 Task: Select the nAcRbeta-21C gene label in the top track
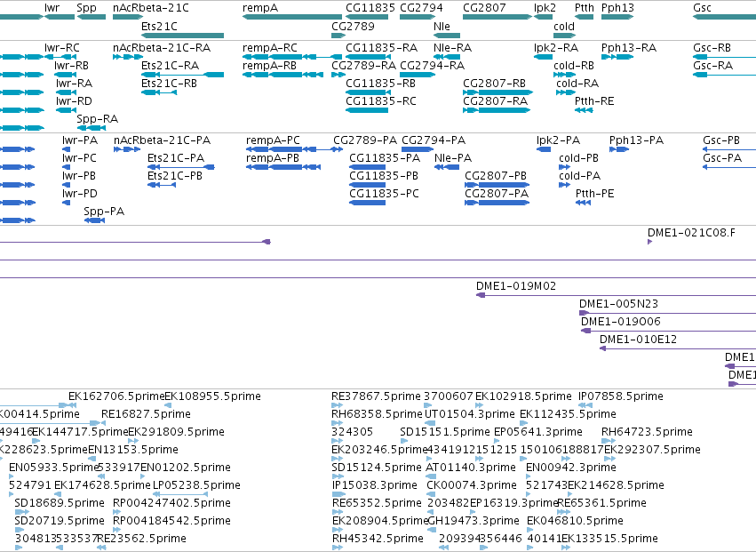pos(151,8)
